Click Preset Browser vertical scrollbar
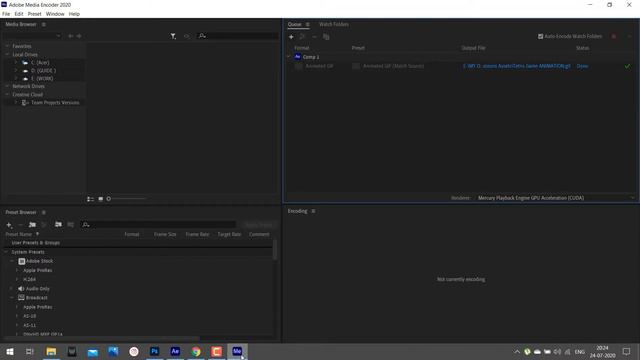Screen dimensions: 640x360 pos(275,249)
